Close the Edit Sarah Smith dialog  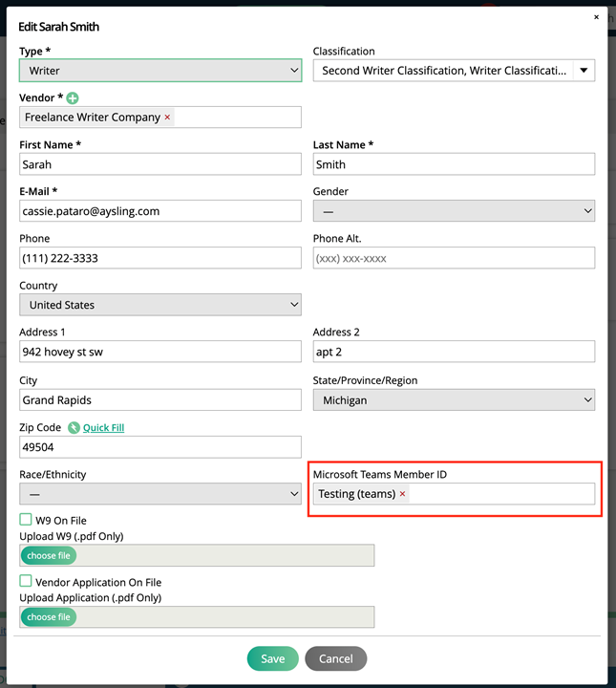[597, 17]
